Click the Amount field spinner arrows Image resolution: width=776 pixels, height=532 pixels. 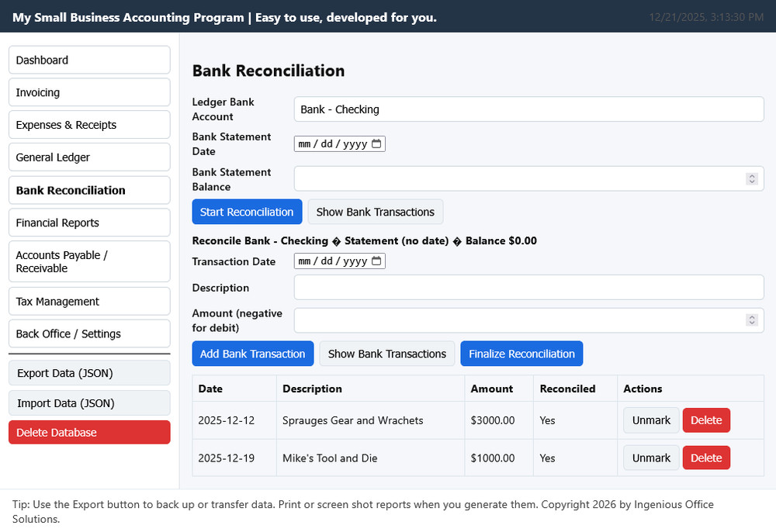[751, 320]
